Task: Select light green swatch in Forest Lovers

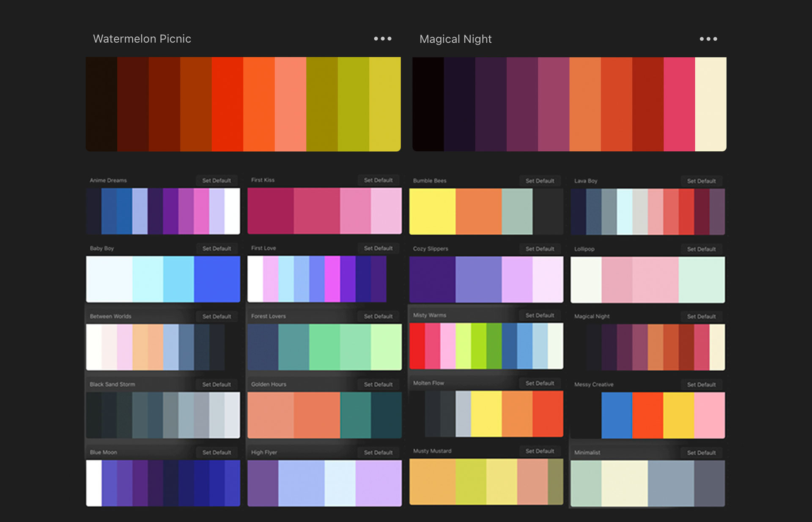Action: coord(386,347)
